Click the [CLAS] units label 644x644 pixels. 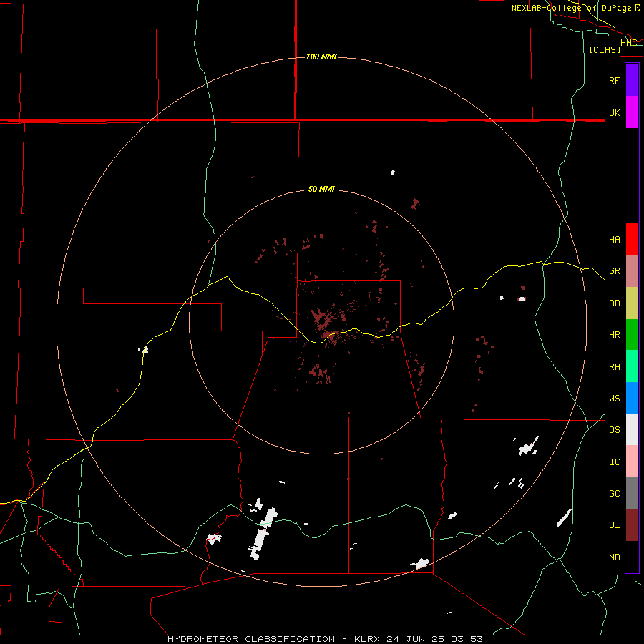(605, 50)
